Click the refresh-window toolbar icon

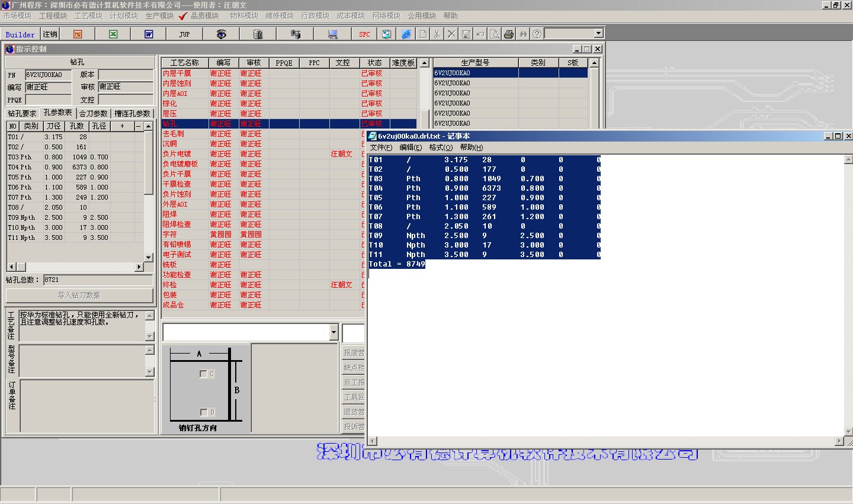click(x=386, y=34)
